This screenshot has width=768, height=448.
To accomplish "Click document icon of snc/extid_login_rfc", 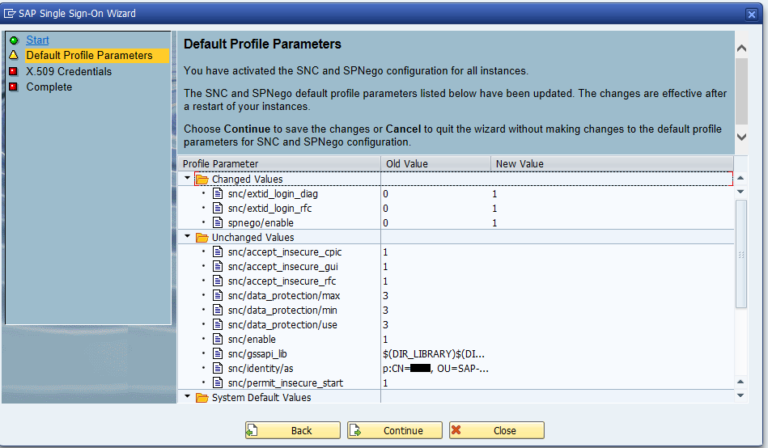I will tap(218, 208).
